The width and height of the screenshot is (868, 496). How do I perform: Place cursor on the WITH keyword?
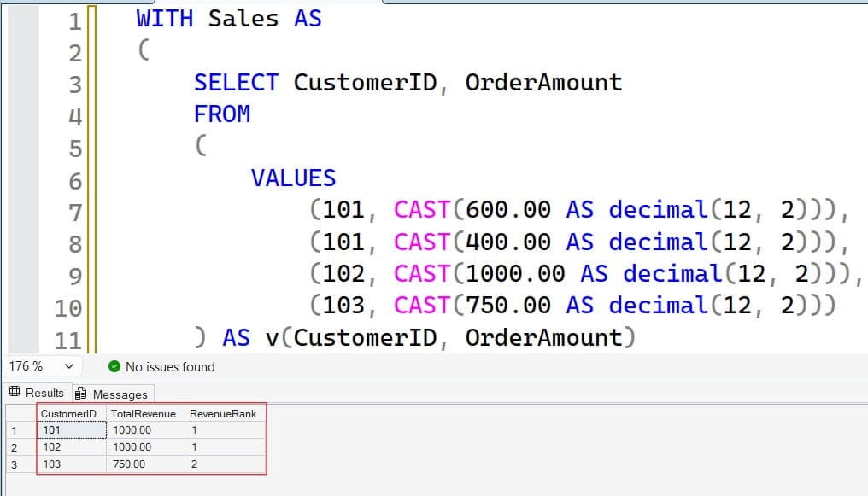(165, 19)
